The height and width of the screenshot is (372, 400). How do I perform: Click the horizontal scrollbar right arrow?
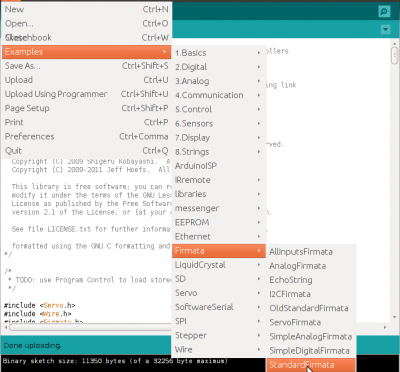coord(385,327)
